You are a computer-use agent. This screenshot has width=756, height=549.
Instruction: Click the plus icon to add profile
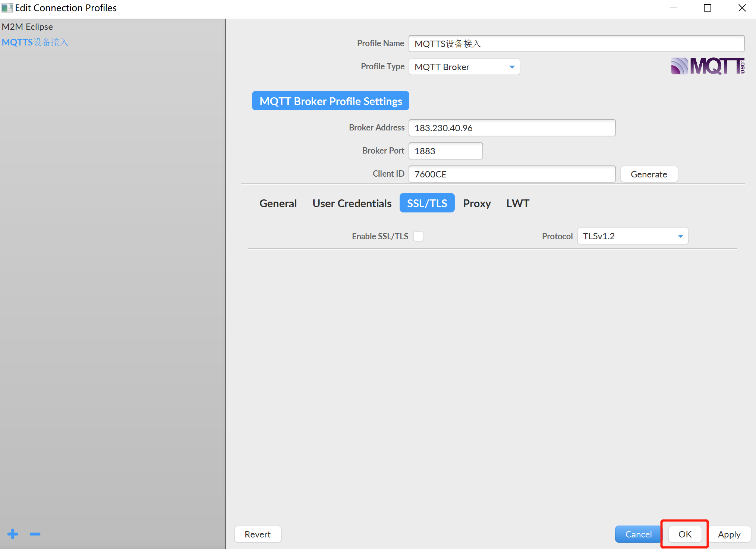(13, 534)
